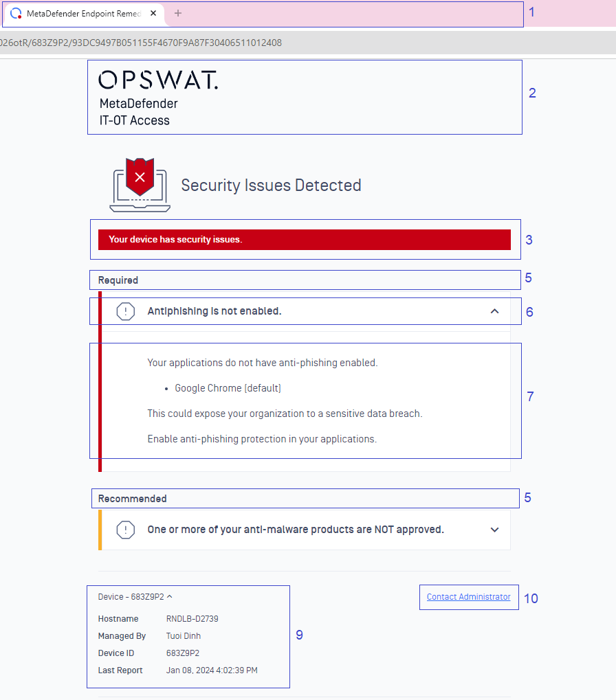
Task: Click the browser address bar URL
Action: [141, 43]
